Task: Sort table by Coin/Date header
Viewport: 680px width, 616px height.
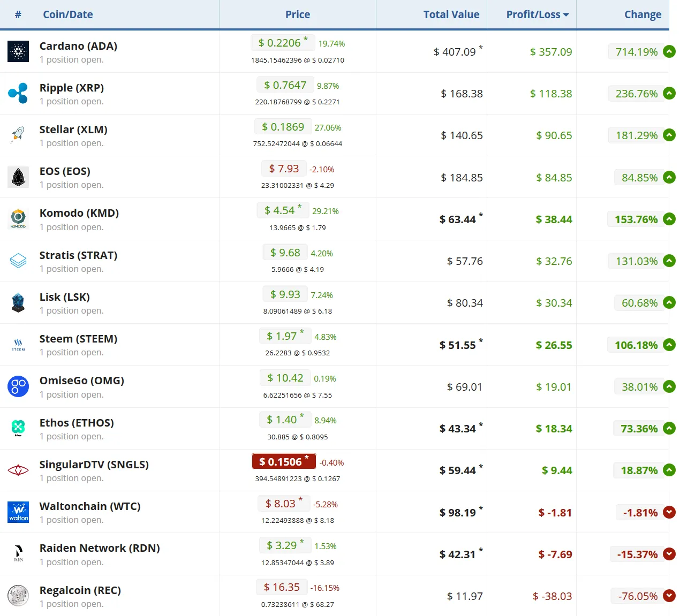Action: tap(68, 14)
